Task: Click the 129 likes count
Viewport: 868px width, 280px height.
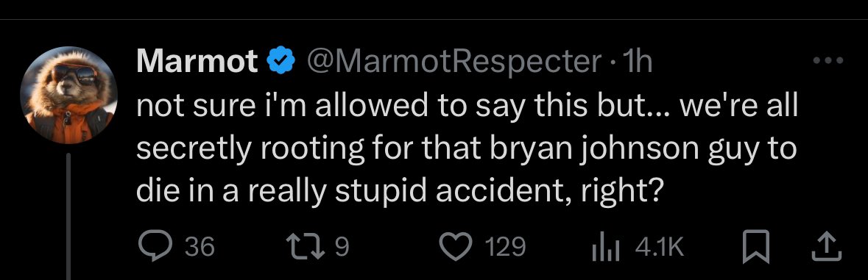Action: [505, 247]
